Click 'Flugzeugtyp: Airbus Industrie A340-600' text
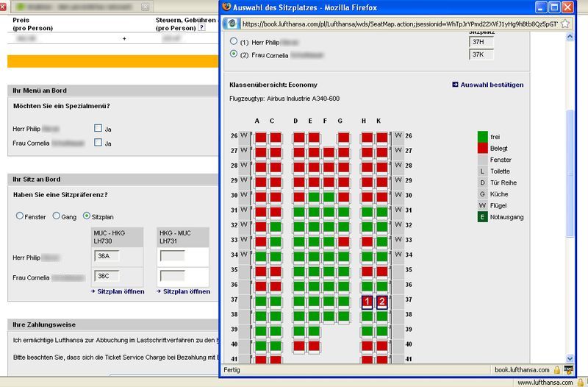The width and height of the screenshot is (588, 387). pos(284,99)
